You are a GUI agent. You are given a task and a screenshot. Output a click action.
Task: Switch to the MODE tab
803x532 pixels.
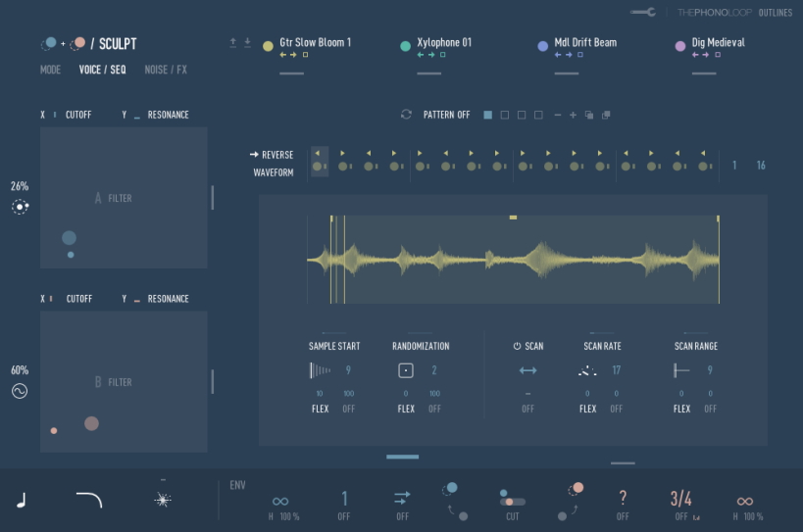coord(50,70)
